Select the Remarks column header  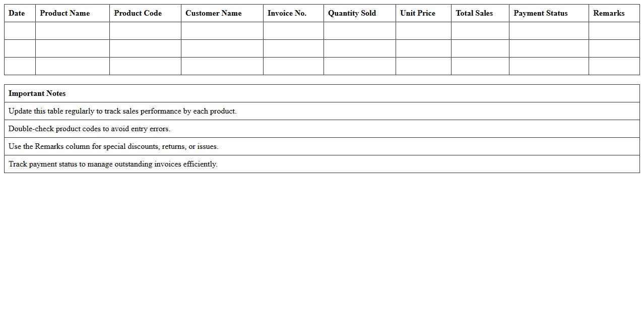click(609, 13)
